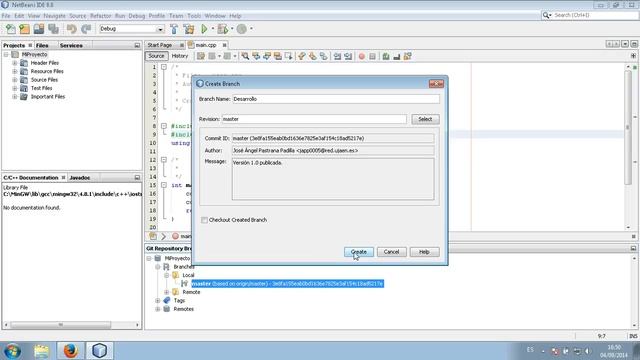Click the NetBeans cube icon in the taskbar
This screenshot has width=640, height=360.
[x=99, y=350]
